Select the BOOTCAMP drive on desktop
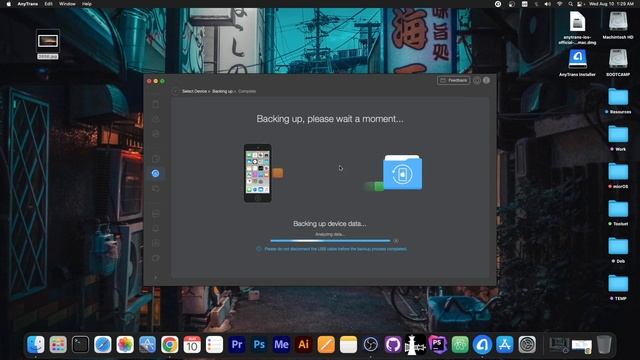 pos(618,63)
